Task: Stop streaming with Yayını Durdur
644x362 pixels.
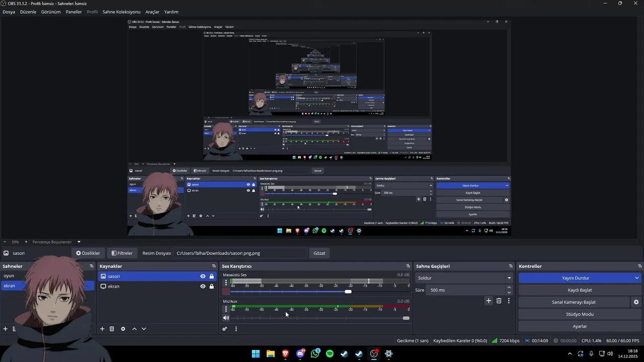Action: 576,278
